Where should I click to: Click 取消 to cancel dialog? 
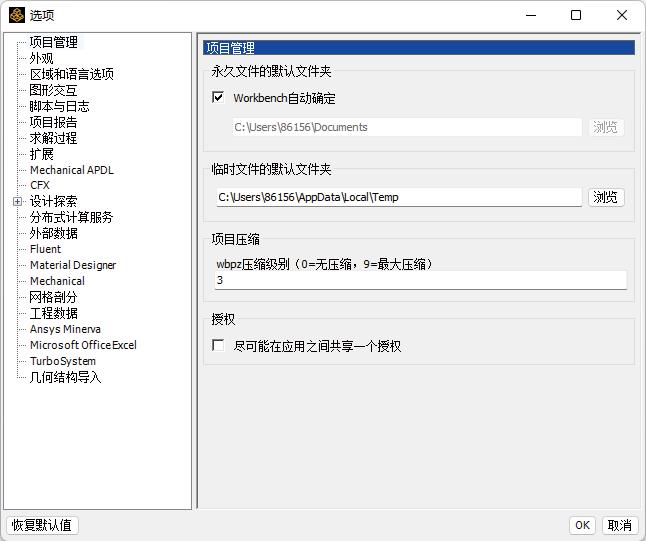coord(620,525)
